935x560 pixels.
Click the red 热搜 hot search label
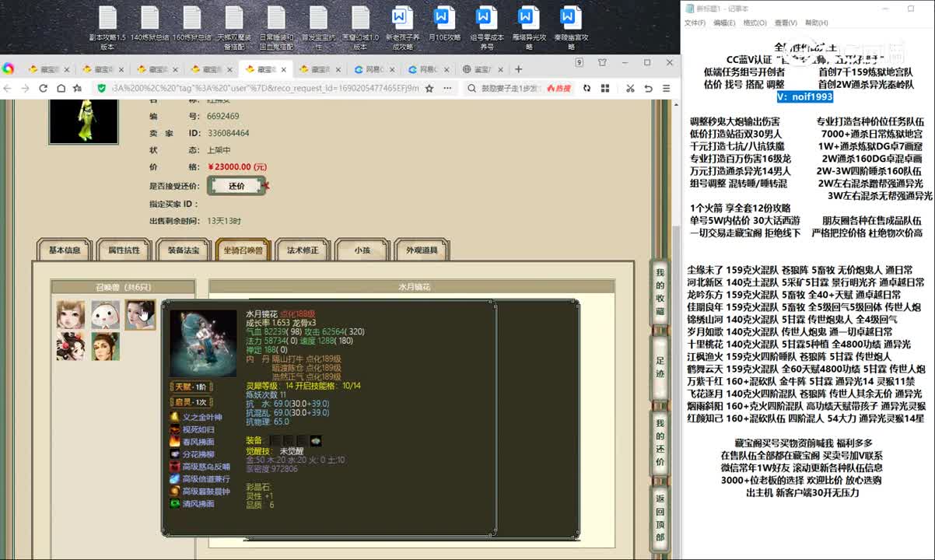coord(560,89)
